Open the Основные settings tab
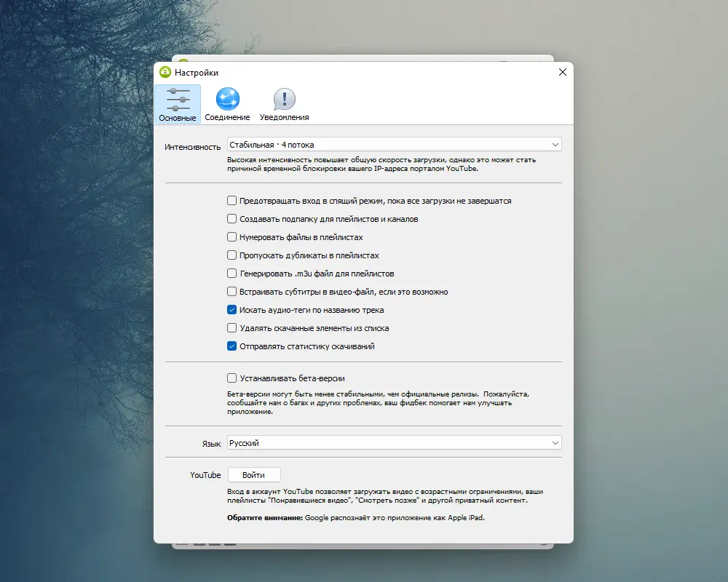This screenshot has height=582, width=728. click(x=178, y=105)
